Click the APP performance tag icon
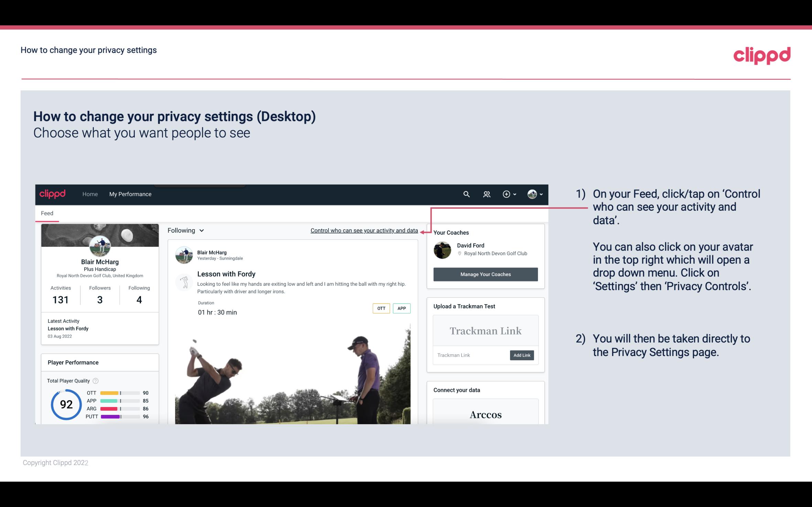This screenshot has width=812, height=507. (x=402, y=308)
